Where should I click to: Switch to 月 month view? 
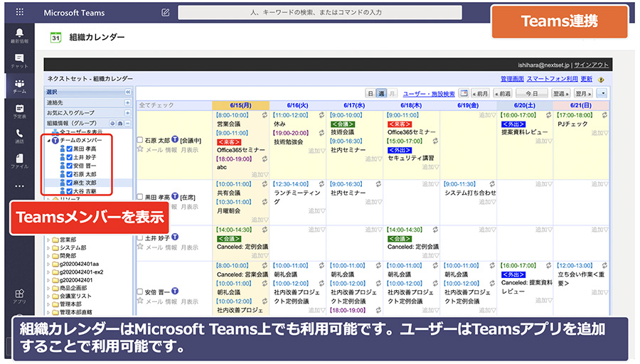[x=392, y=93]
